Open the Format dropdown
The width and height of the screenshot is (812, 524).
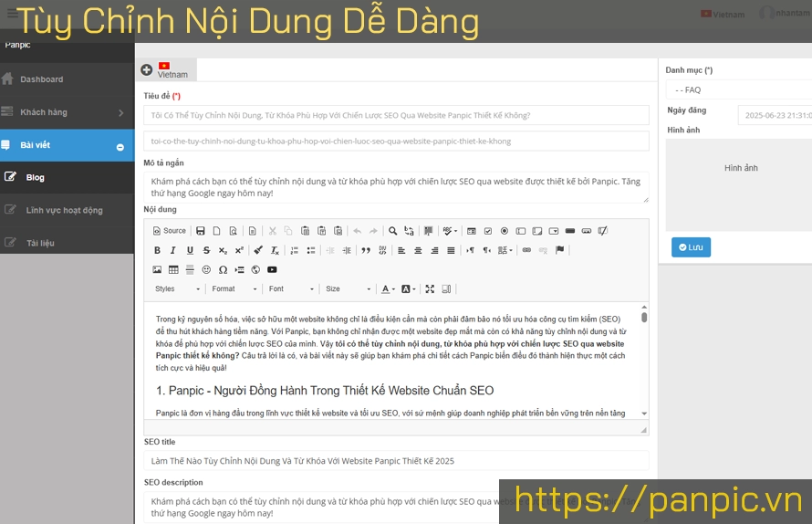point(234,288)
